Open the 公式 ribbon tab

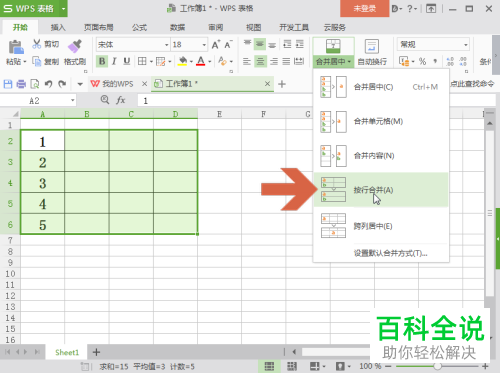[x=139, y=27]
